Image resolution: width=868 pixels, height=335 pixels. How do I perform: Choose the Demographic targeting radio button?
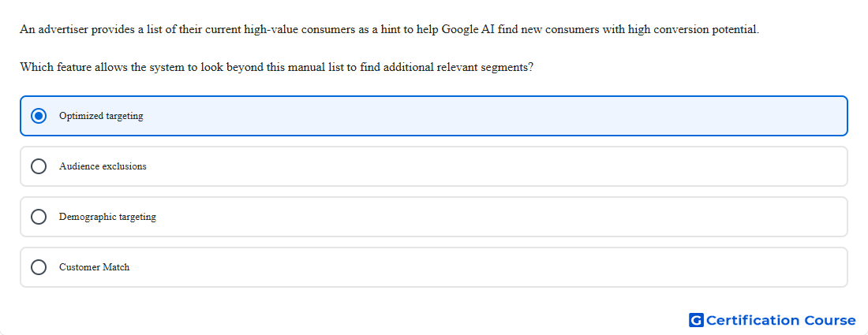(39, 217)
